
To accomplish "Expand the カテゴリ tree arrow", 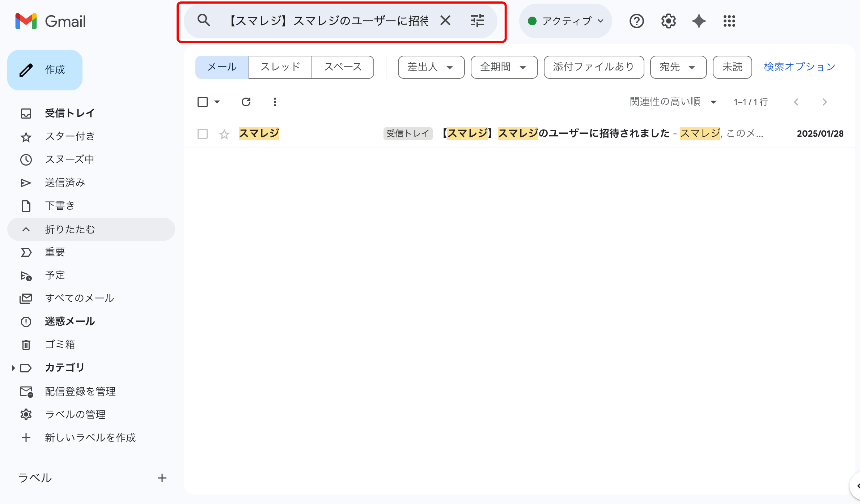I will click(13, 368).
